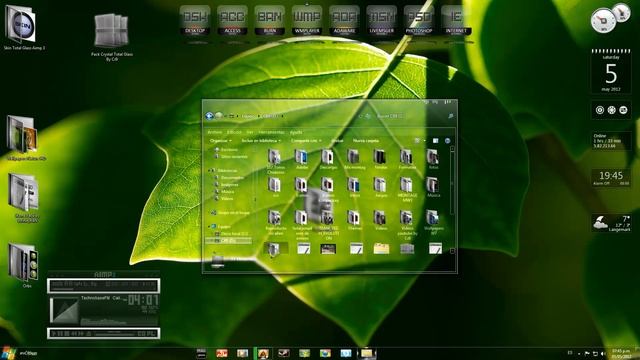Expand Incluir en biblioteca dropdown
Screen dimensions: 640x360
tap(261, 141)
